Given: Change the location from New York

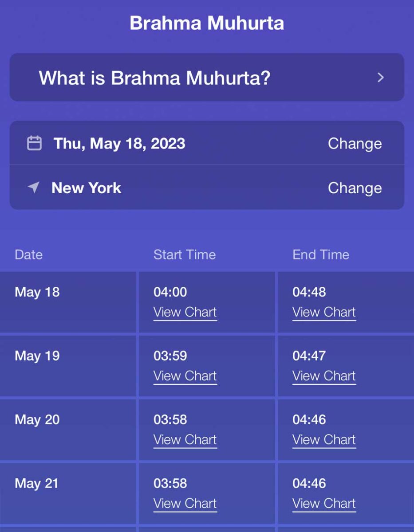Looking at the screenshot, I should pos(355,188).
